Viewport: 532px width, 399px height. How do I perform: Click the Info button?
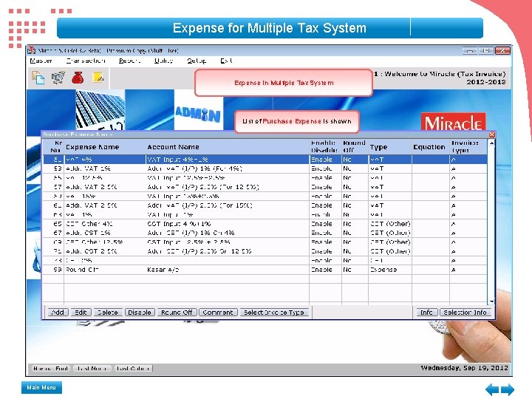coord(426,312)
